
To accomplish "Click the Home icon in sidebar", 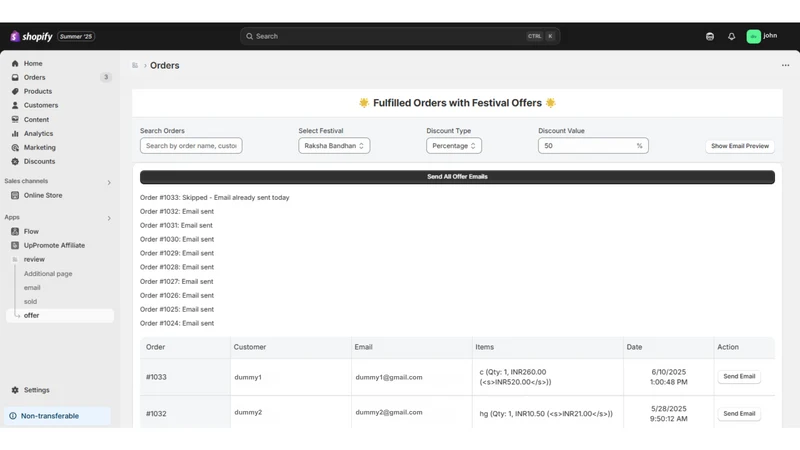I will [x=15, y=63].
